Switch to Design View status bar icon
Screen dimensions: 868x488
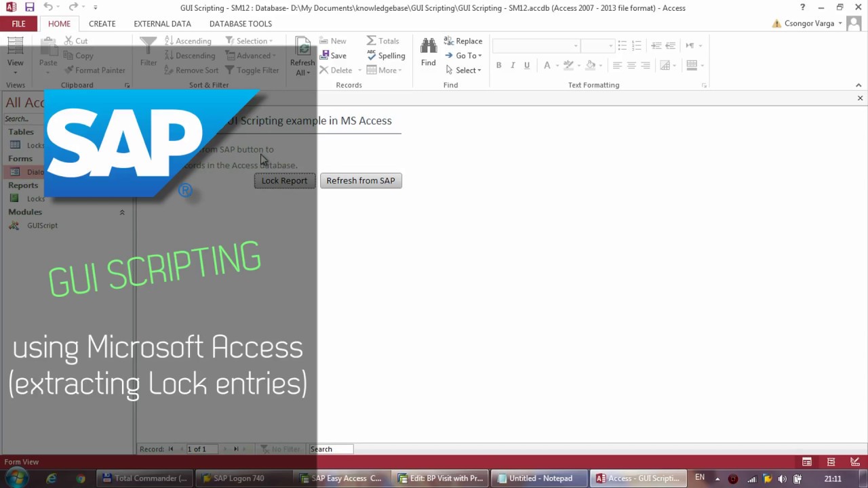(854, 462)
